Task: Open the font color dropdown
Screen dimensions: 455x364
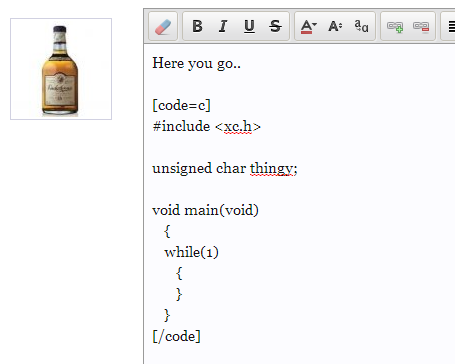Action: tap(309, 26)
